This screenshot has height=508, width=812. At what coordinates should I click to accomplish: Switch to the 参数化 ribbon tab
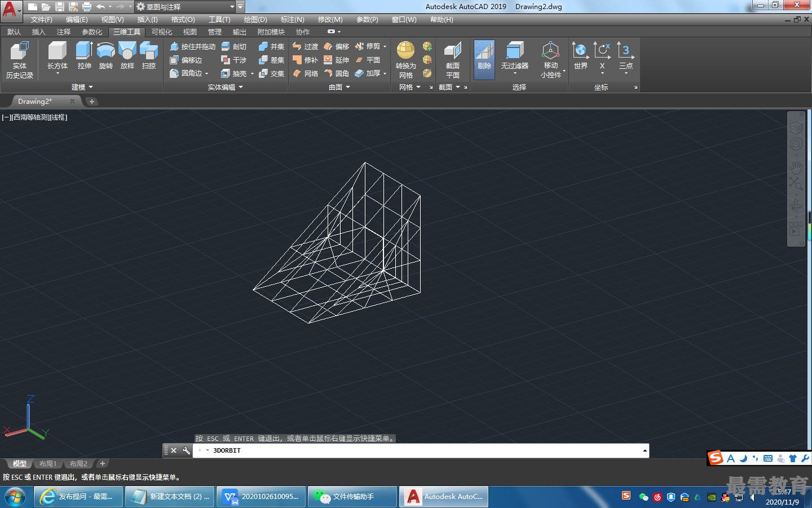pyautogui.click(x=92, y=32)
